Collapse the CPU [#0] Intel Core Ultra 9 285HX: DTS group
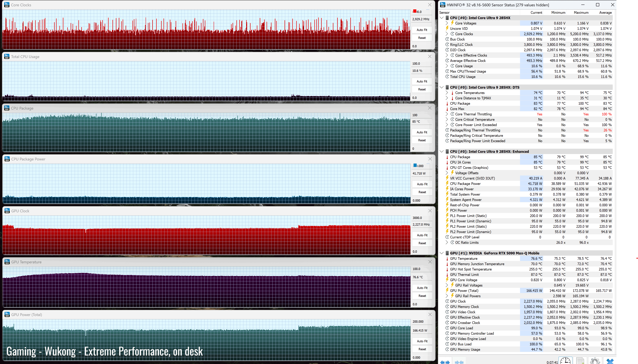 (x=442, y=87)
